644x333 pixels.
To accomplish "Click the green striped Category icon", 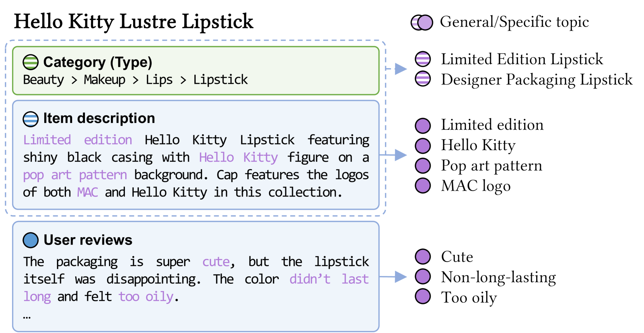I will [x=31, y=62].
